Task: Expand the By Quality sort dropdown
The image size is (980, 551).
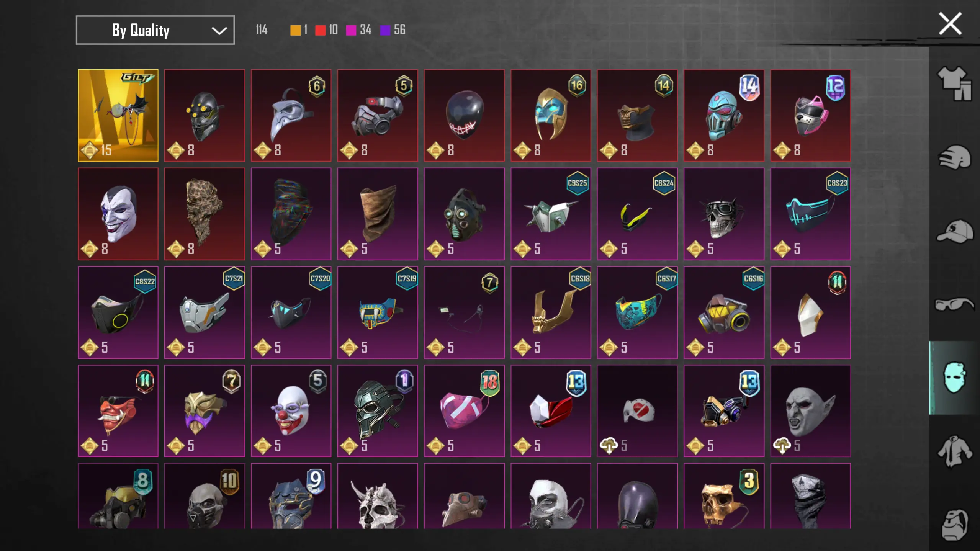Action: coord(155,30)
